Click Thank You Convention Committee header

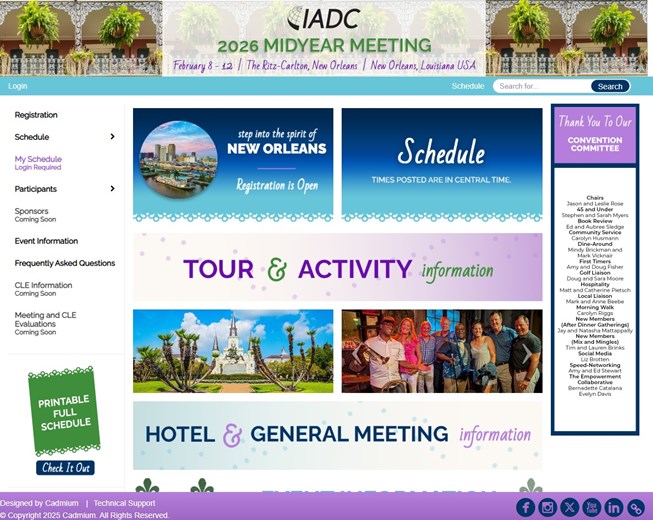[x=595, y=134]
